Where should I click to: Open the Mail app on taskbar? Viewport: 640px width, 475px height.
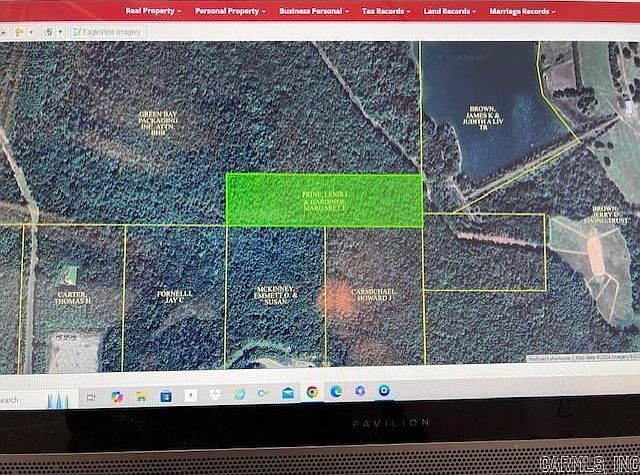[288, 393]
